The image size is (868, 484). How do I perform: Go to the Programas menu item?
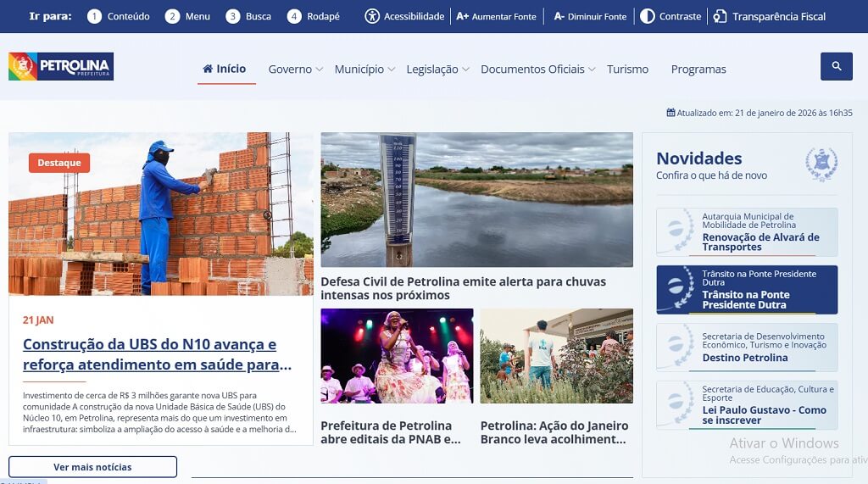tap(698, 70)
